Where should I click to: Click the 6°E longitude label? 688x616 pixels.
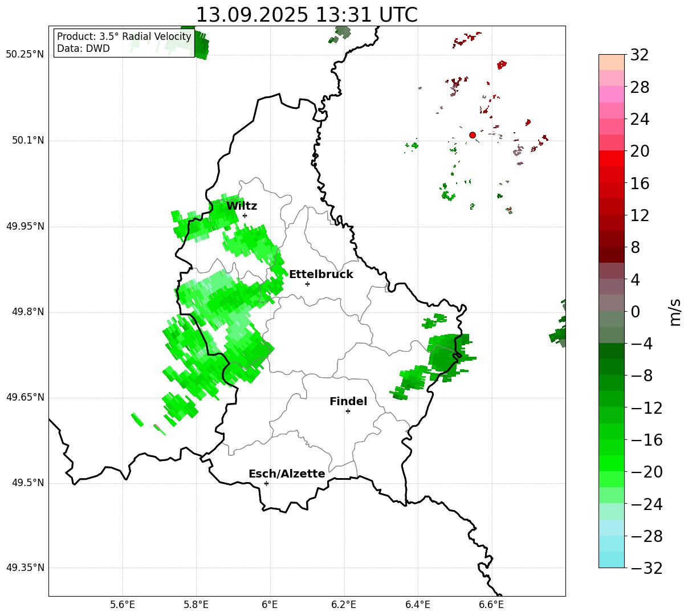(x=270, y=605)
